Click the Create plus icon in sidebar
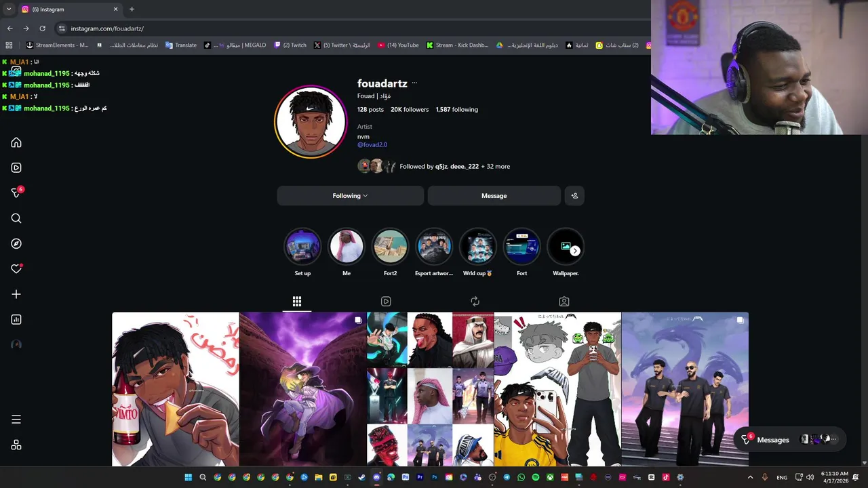This screenshot has height=488, width=868. (16, 294)
